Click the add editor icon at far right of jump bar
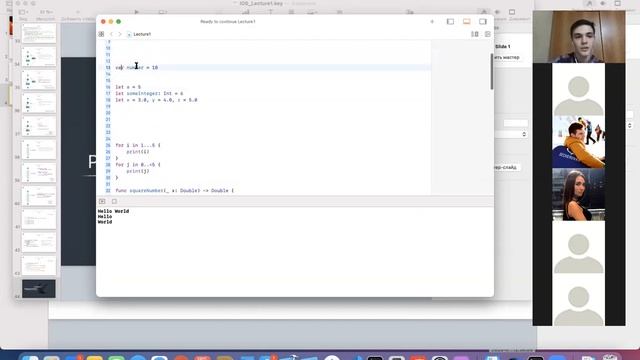This screenshot has height=360, width=640. pos(488,34)
